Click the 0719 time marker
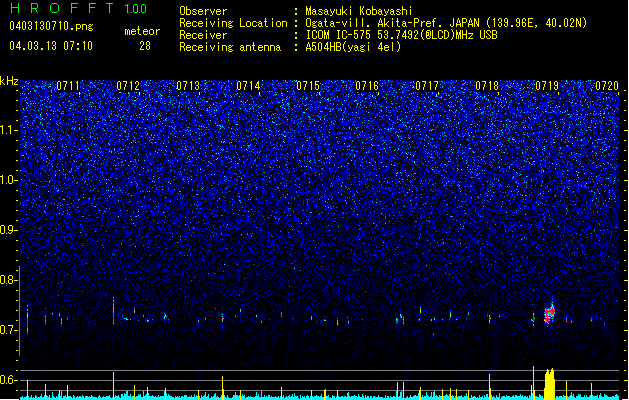 pyautogui.click(x=547, y=86)
